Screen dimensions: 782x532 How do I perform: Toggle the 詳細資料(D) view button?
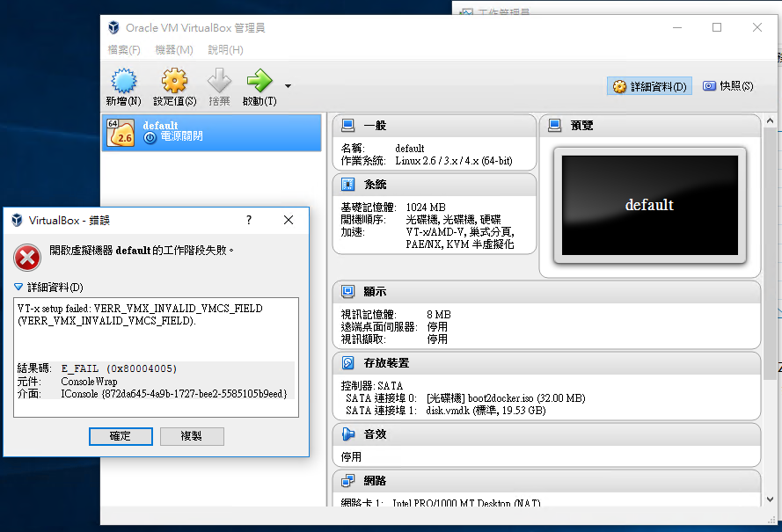[x=650, y=86]
